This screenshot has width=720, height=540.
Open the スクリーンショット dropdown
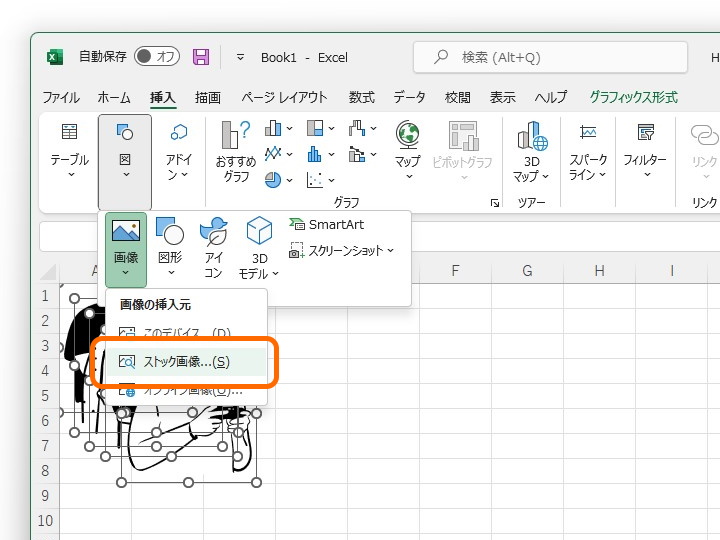(x=341, y=251)
